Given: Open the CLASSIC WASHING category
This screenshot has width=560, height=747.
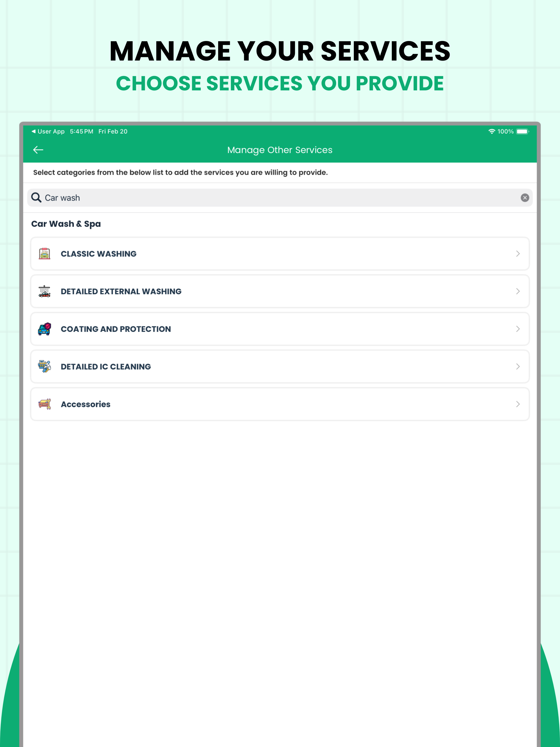Looking at the screenshot, I should pyautogui.click(x=280, y=254).
